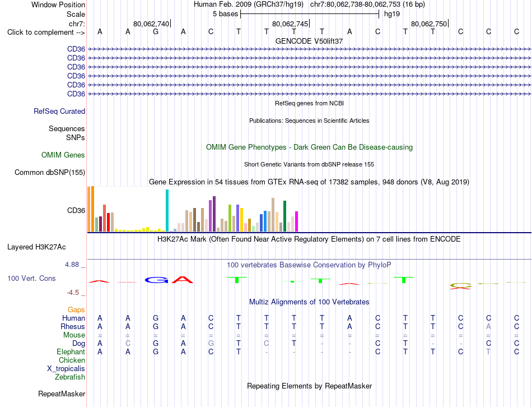Click the -4.5 PhyloP lower scale value
Screen dimensions: 532x407
pyautogui.click(x=73, y=293)
